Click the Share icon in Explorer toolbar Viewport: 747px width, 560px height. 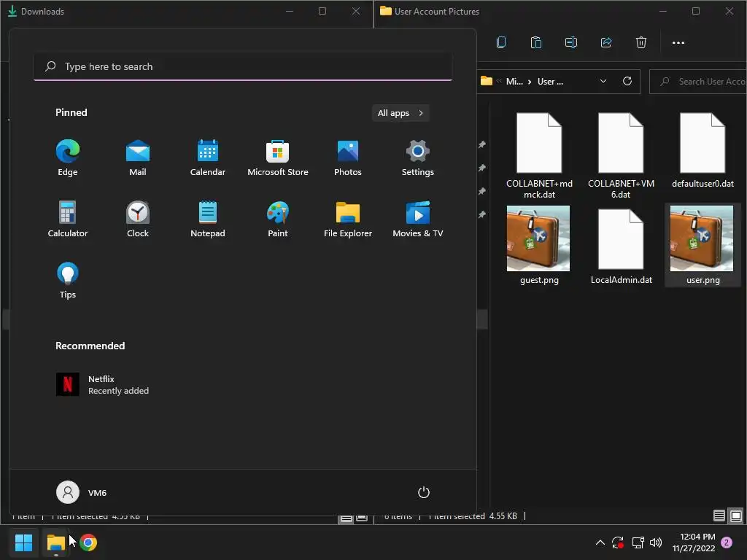pos(606,42)
